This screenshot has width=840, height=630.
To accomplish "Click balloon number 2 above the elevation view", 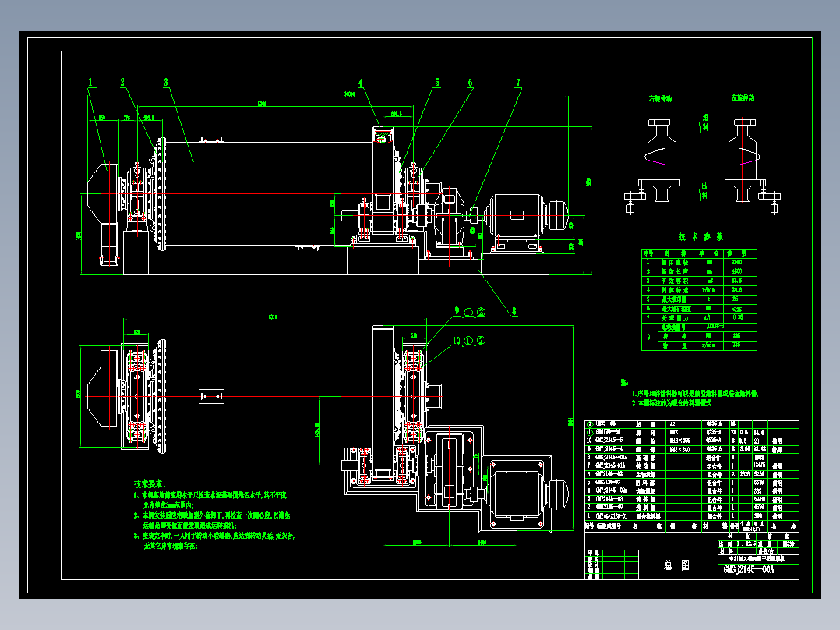I will 122,82.
